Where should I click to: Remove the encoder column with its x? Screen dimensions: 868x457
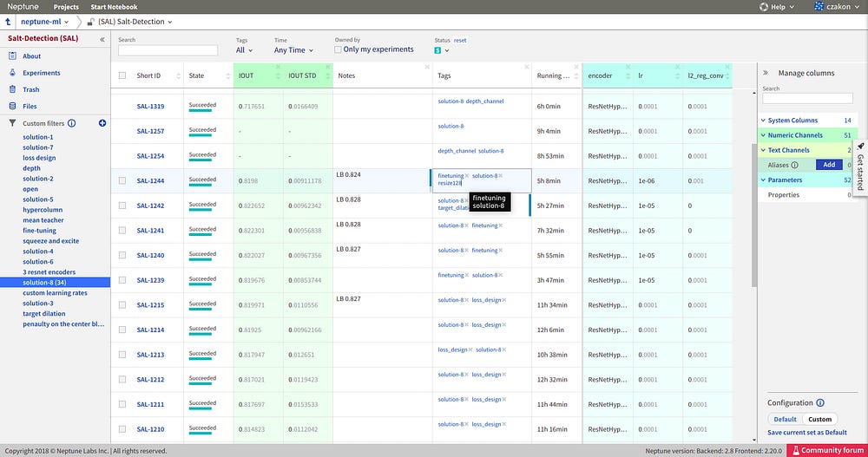click(628, 67)
